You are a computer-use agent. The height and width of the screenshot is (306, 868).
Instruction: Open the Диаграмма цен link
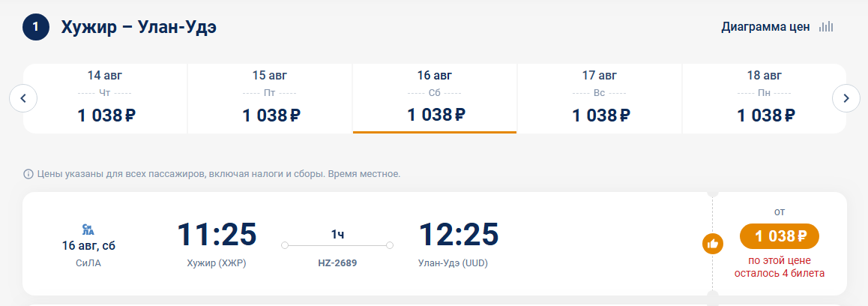765,26
